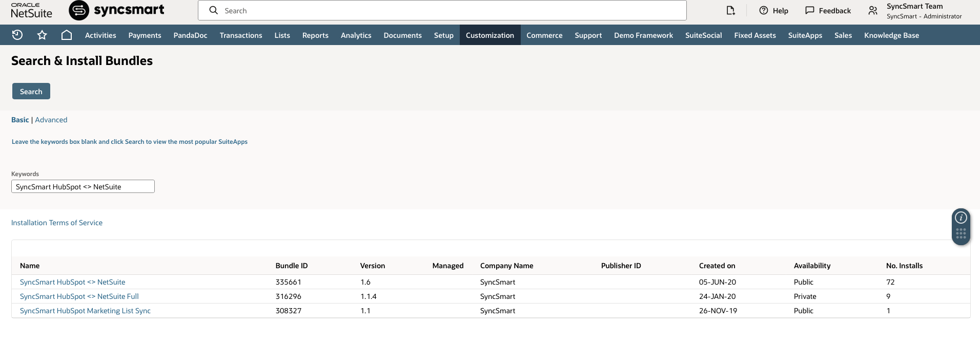Click the Feedback speech bubble icon
Image resolution: width=980 pixels, height=345 pixels.
(810, 10)
